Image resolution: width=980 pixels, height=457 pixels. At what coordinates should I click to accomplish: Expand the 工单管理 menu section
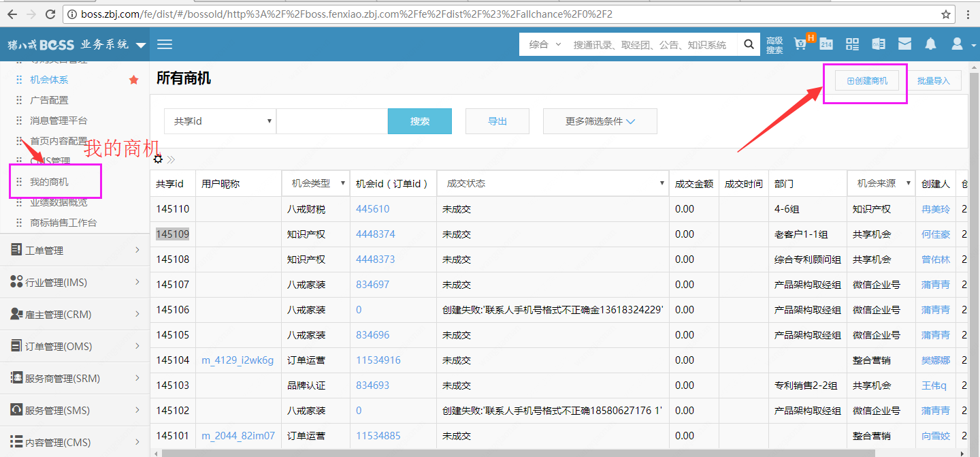(x=75, y=250)
